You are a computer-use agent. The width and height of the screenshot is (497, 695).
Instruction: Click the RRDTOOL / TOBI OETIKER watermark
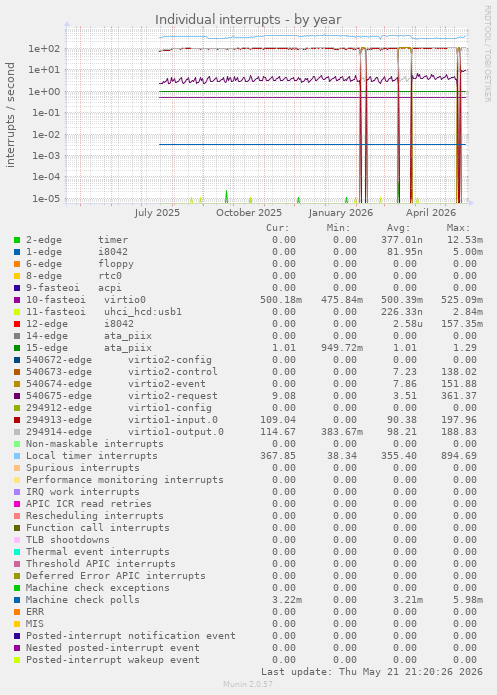coord(487,54)
